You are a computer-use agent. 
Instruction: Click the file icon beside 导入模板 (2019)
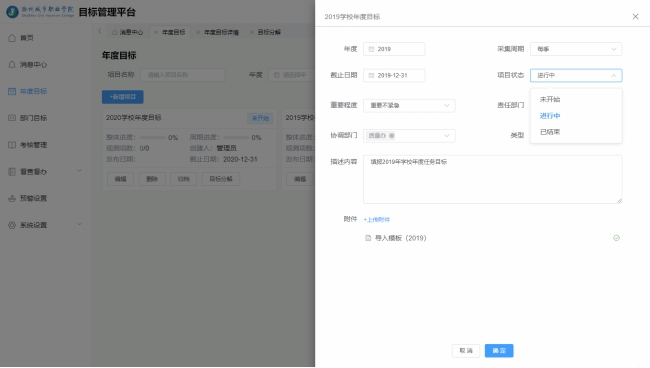tap(368, 238)
